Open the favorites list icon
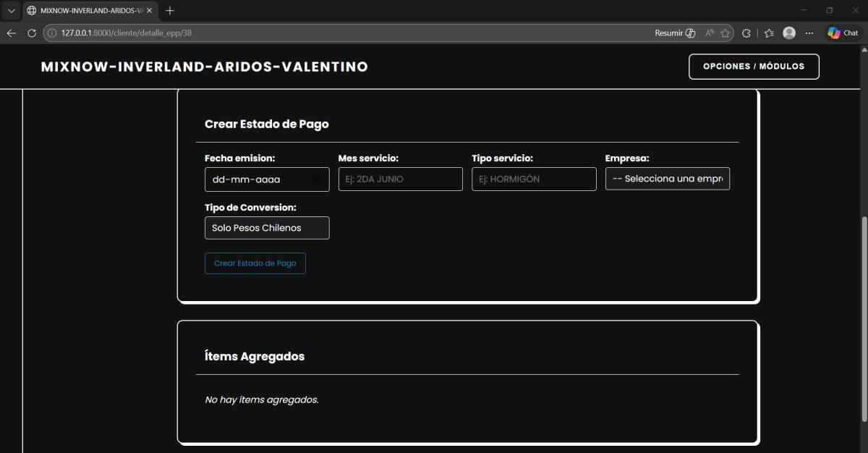Viewport: 868px width, 453px height. click(769, 33)
